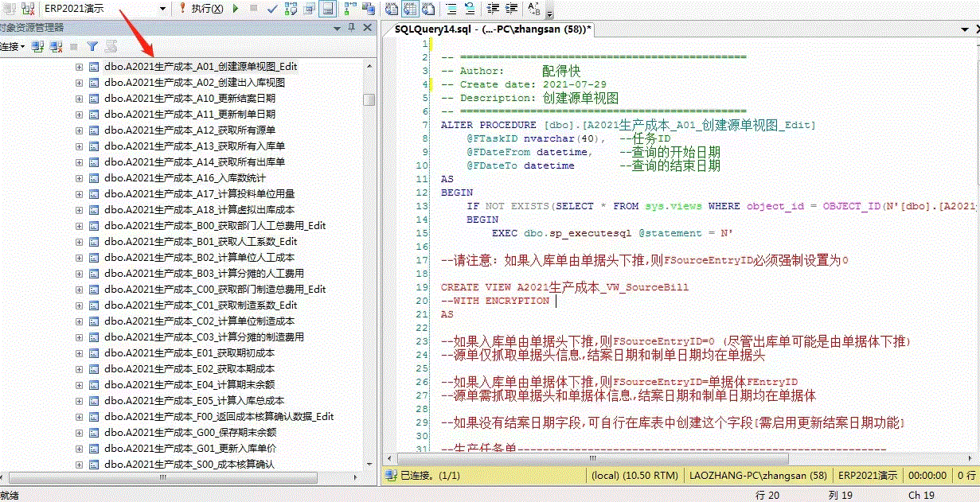Click the (local) (10.50 RTM) status entry
Viewport: 980px width, 502px height.
click(635, 475)
